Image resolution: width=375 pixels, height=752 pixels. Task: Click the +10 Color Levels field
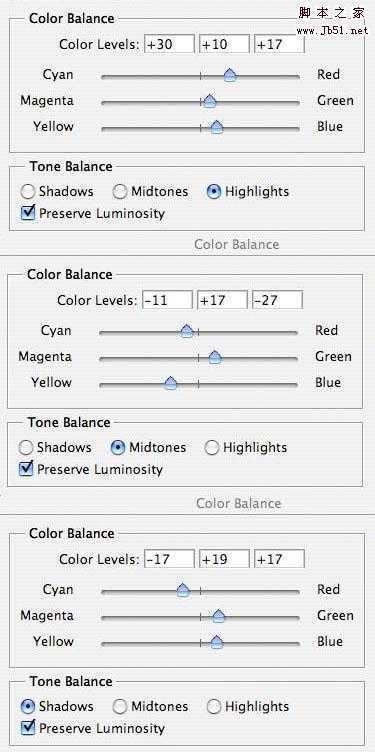pos(224,44)
